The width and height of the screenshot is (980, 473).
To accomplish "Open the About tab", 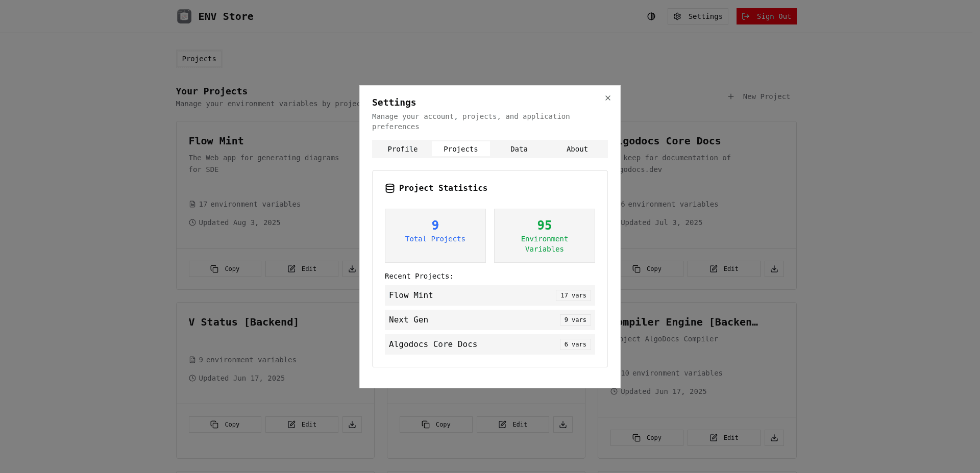I will 577,149.
